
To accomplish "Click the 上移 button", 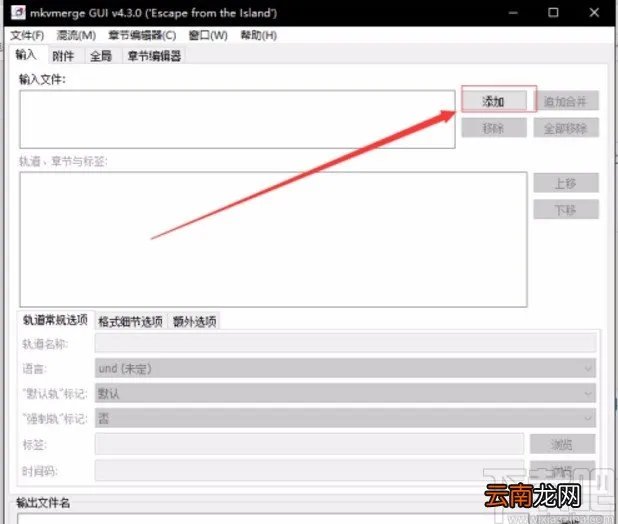I will (x=566, y=183).
